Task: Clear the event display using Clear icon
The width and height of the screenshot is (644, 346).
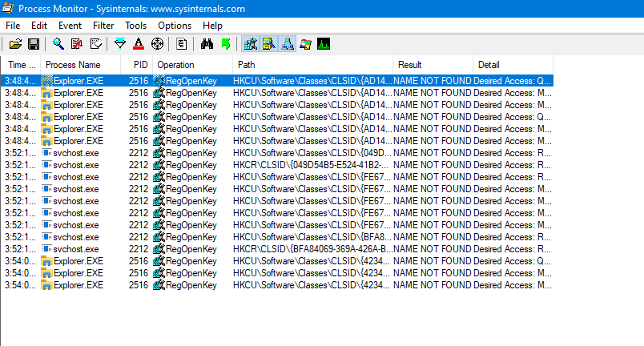Action: coord(95,43)
